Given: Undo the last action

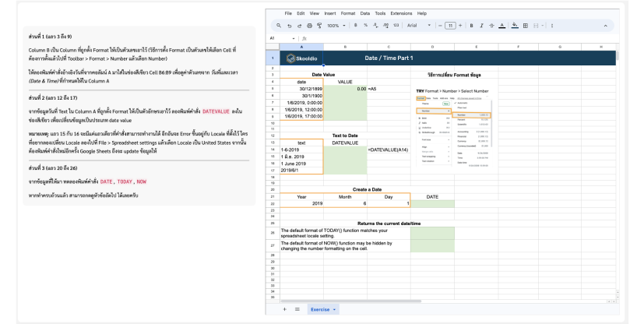Looking at the screenshot, I should [x=289, y=26].
